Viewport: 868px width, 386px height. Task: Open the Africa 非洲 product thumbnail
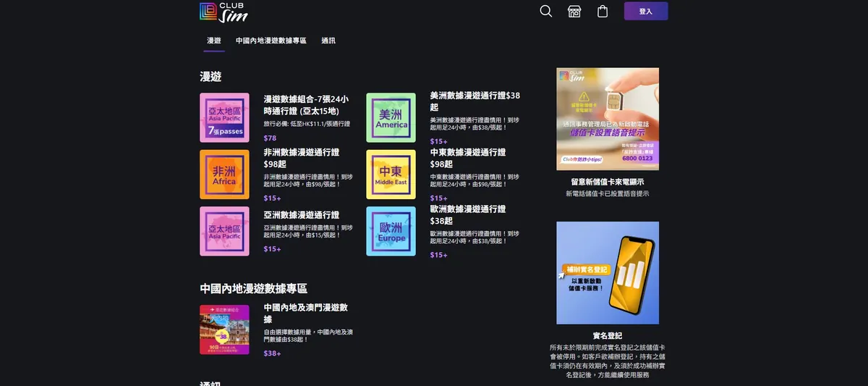click(224, 175)
